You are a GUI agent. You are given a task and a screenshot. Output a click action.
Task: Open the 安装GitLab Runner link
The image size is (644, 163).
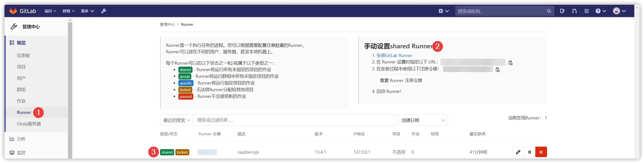tap(394, 55)
